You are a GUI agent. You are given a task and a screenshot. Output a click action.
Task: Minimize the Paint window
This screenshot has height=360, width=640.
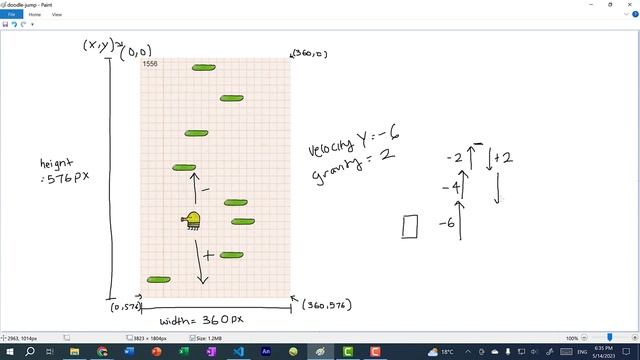pyautogui.click(x=591, y=4)
